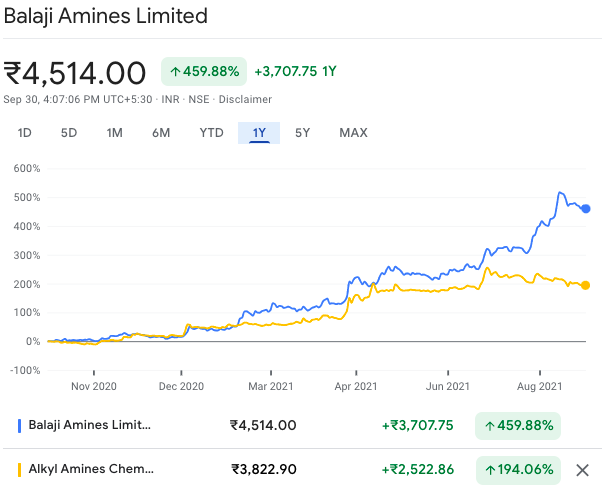Screen dimensions: 602x489
Task: Click the NSE exchange label
Action: point(199,99)
